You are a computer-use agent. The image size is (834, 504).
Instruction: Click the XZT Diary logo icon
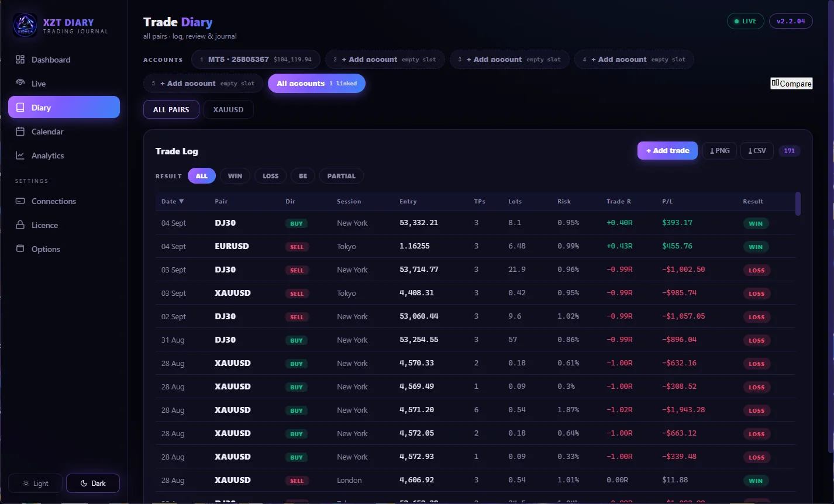point(25,25)
